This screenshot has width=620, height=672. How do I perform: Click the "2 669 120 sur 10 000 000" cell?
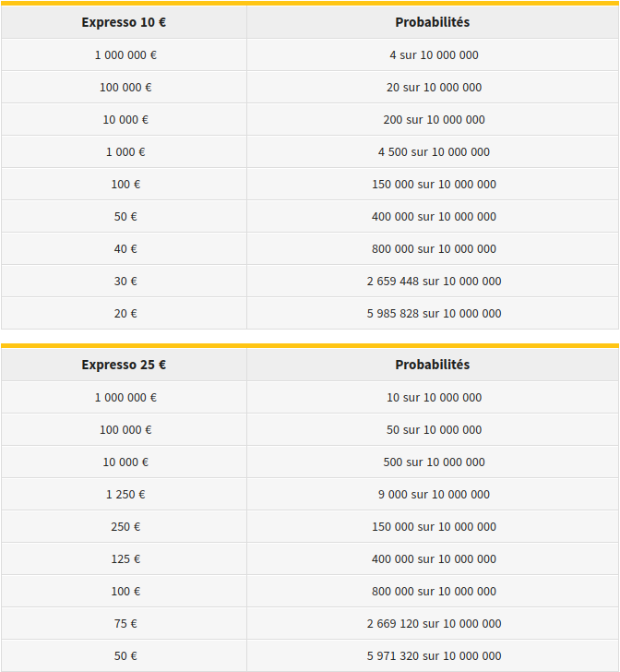[434, 624]
